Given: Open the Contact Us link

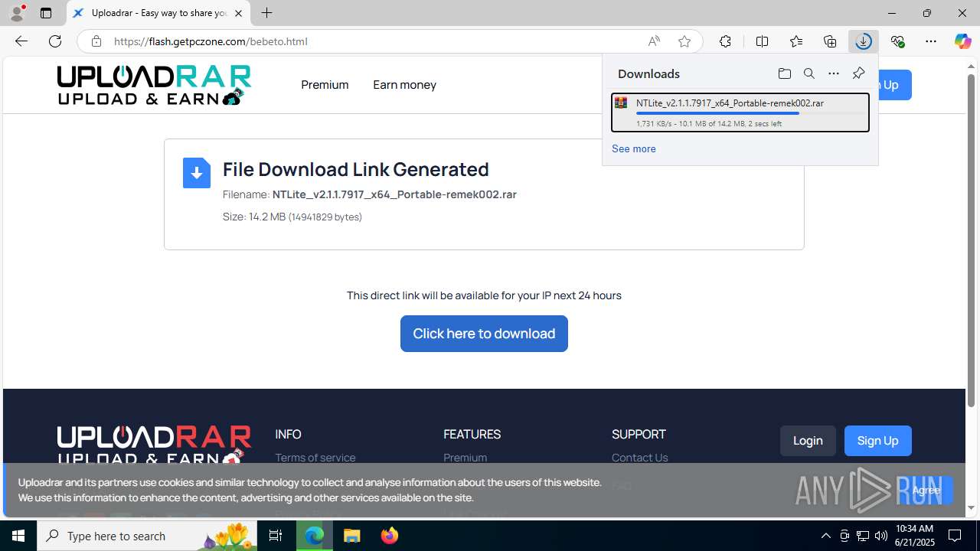Looking at the screenshot, I should click(x=639, y=458).
